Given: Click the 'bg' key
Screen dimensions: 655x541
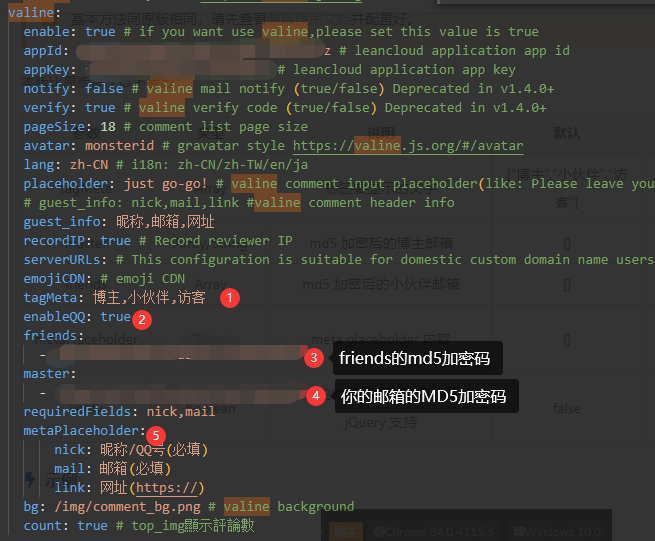Looking at the screenshot, I should point(31,507).
